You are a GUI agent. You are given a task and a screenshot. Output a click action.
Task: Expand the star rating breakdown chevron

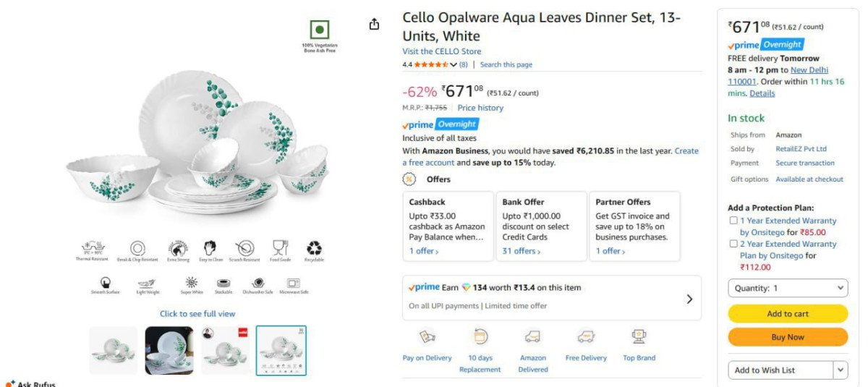tap(454, 65)
